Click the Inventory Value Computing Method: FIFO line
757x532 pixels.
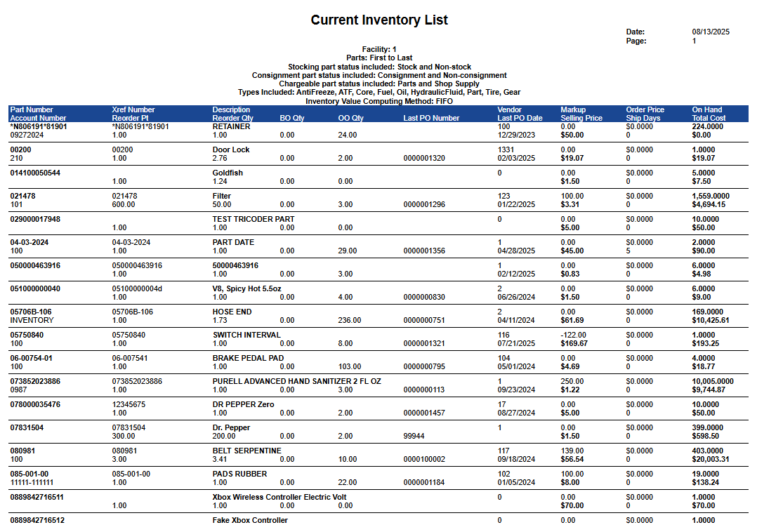point(379,101)
